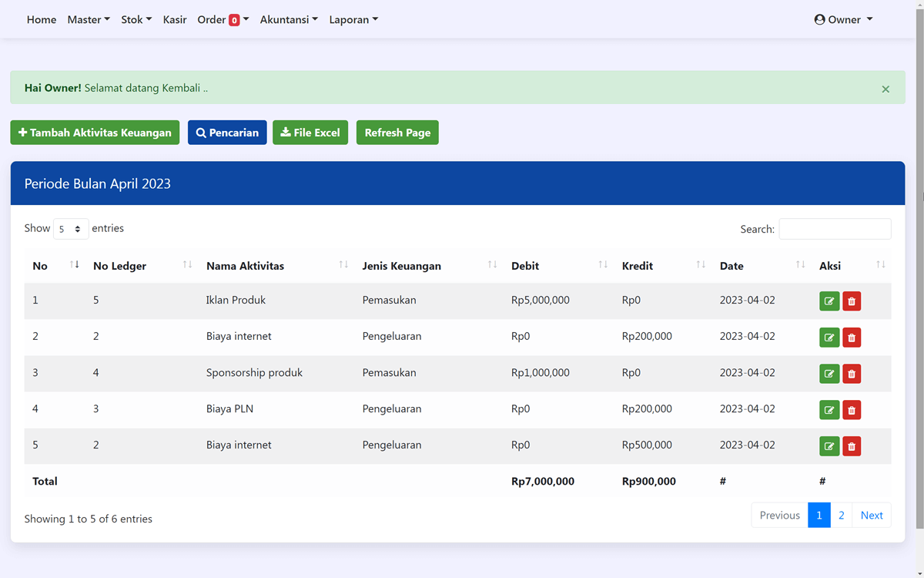Open Pencarian search dialog
This screenshot has height=578, width=924.
(x=227, y=132)
